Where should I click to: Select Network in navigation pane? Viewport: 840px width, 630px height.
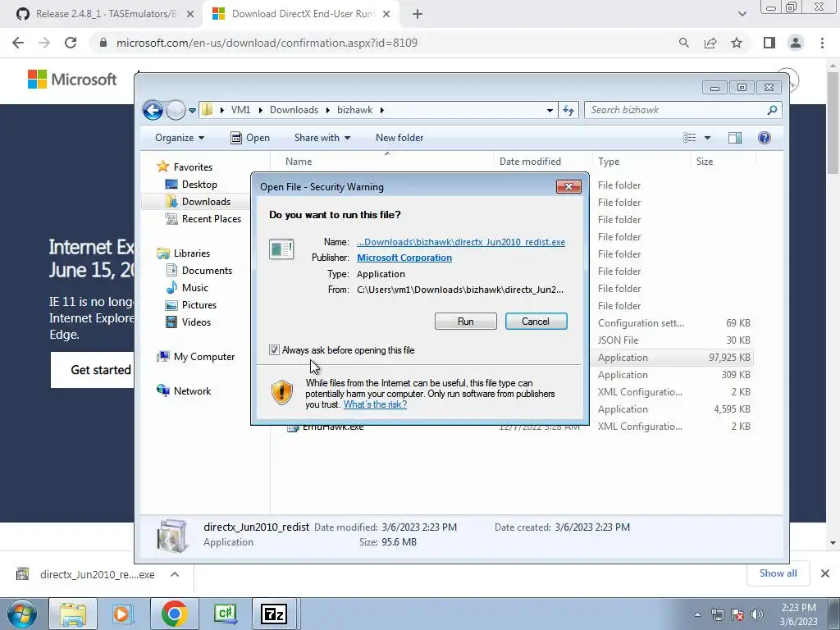tap(192, 391)
